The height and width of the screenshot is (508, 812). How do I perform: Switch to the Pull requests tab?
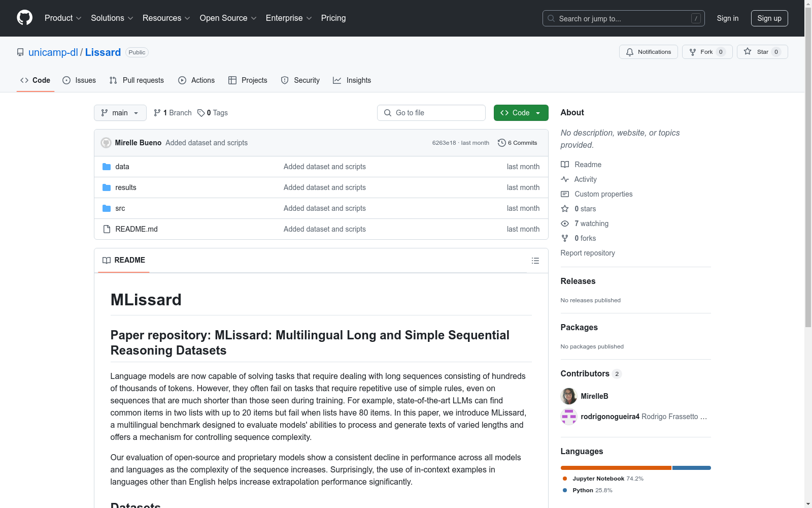[137, 80]
